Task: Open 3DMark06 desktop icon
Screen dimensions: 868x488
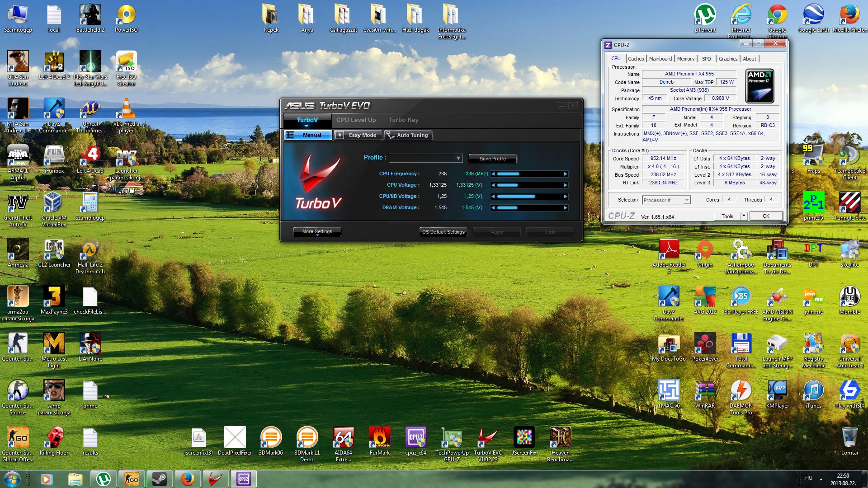Action: (271, 441)
